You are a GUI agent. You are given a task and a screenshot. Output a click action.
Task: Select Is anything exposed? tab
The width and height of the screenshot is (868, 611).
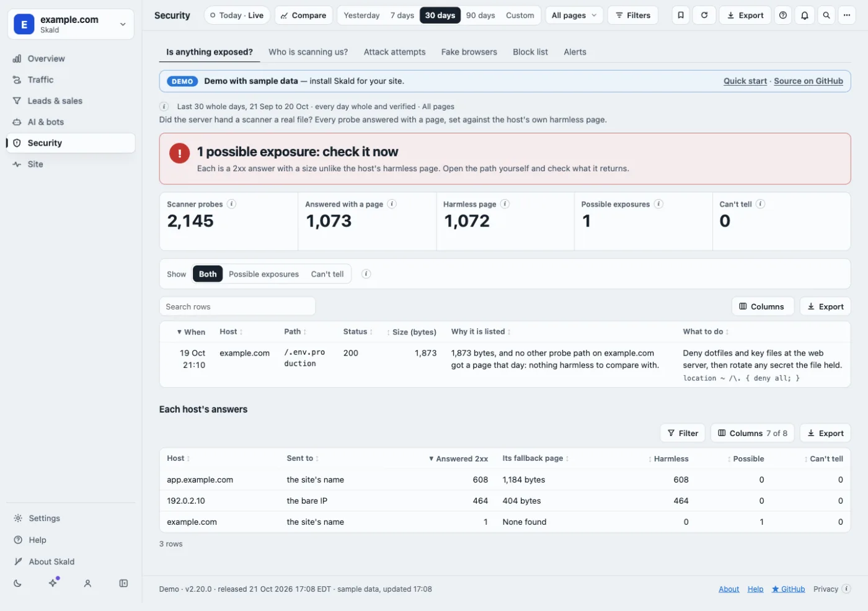(x=210, y=52)
